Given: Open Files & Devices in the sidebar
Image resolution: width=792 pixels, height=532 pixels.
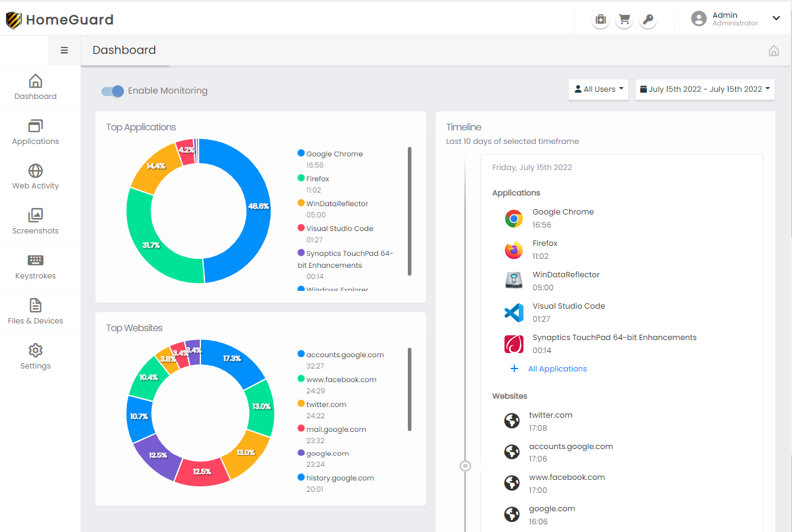Looking at the screenshot, I should (36, 312).
